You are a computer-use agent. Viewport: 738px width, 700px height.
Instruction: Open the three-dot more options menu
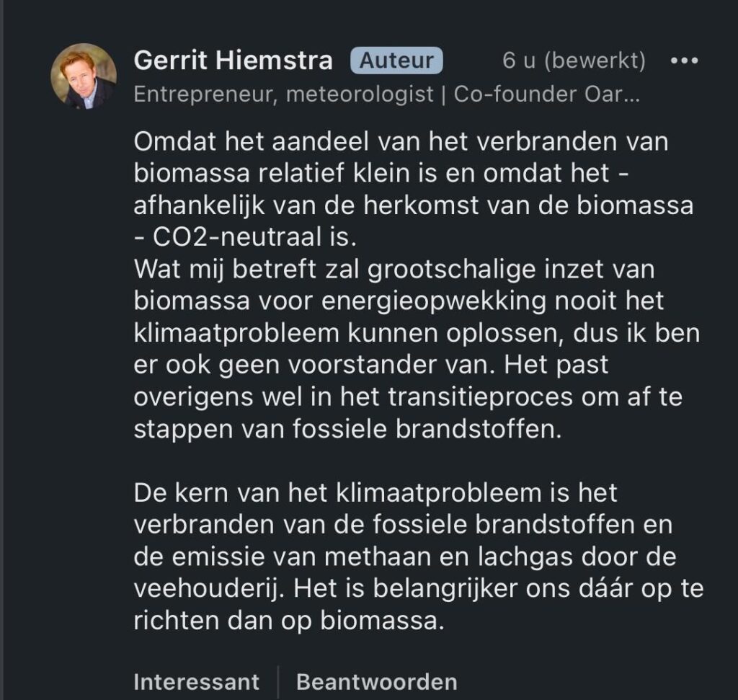pos(684,61)
